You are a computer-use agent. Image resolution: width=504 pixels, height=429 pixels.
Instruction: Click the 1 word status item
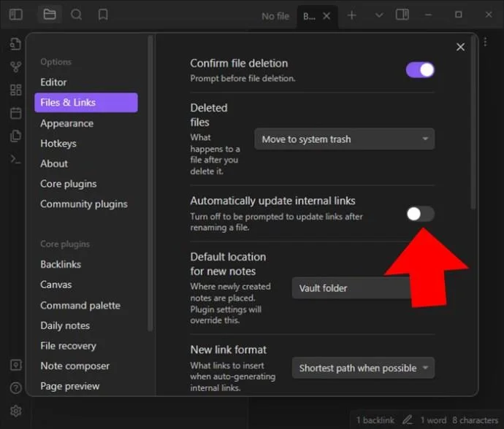[433, 420]
